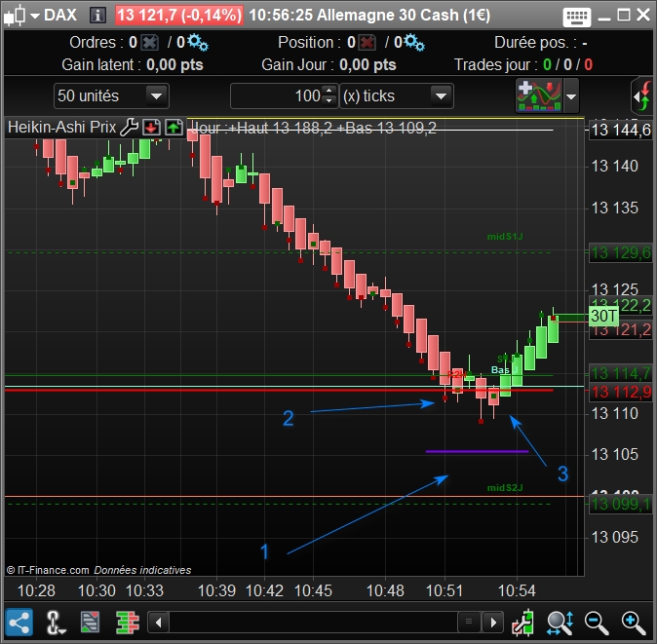Click the 13 114,7 green price label
Image resolution: width=657 pixels, height=644 pixels.
tap(621, 373)
